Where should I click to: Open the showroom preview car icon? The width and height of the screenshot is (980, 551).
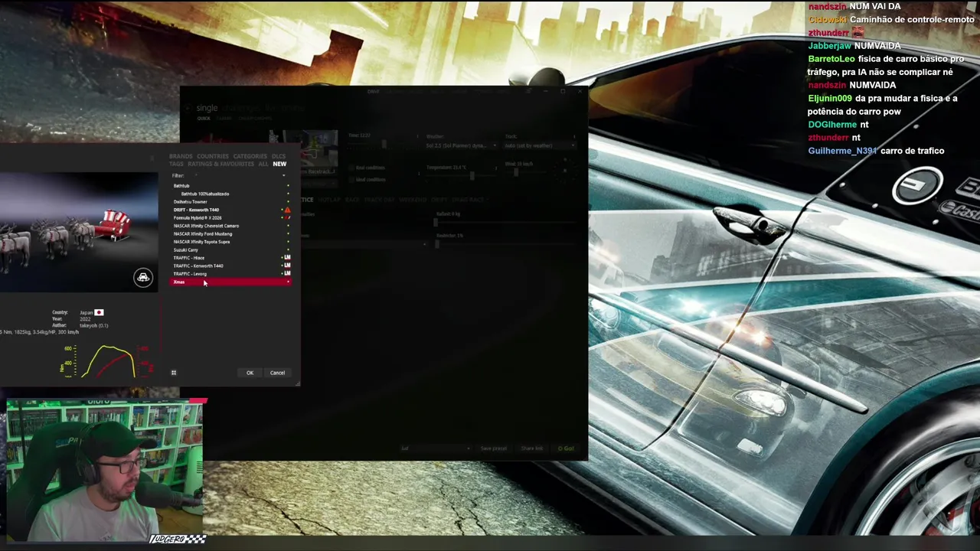(x=143, y=278)
